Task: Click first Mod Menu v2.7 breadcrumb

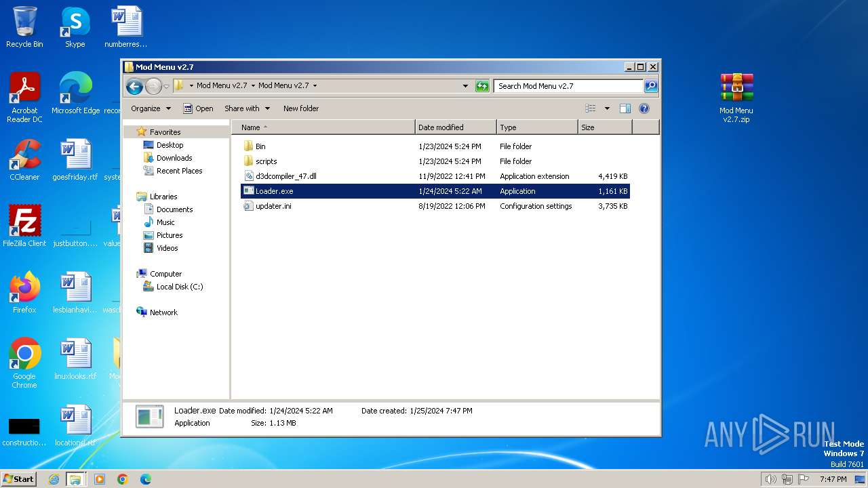Action: 222,86
